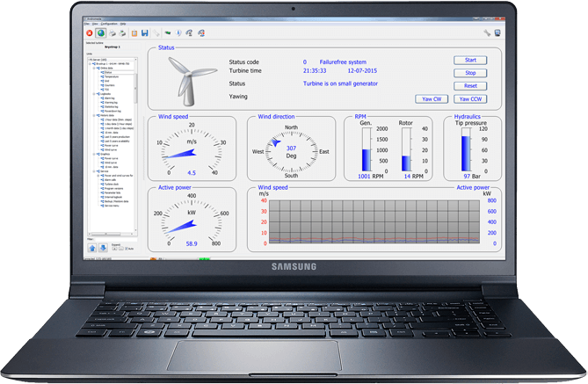Click the orange clipboard toolbar icon

[x=134, y=33]
